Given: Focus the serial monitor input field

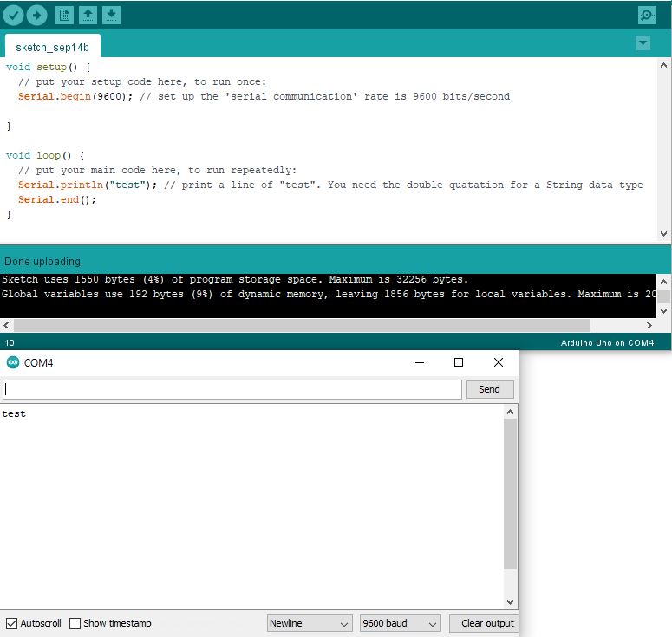Looking at the screenshot, I should 232,389.
